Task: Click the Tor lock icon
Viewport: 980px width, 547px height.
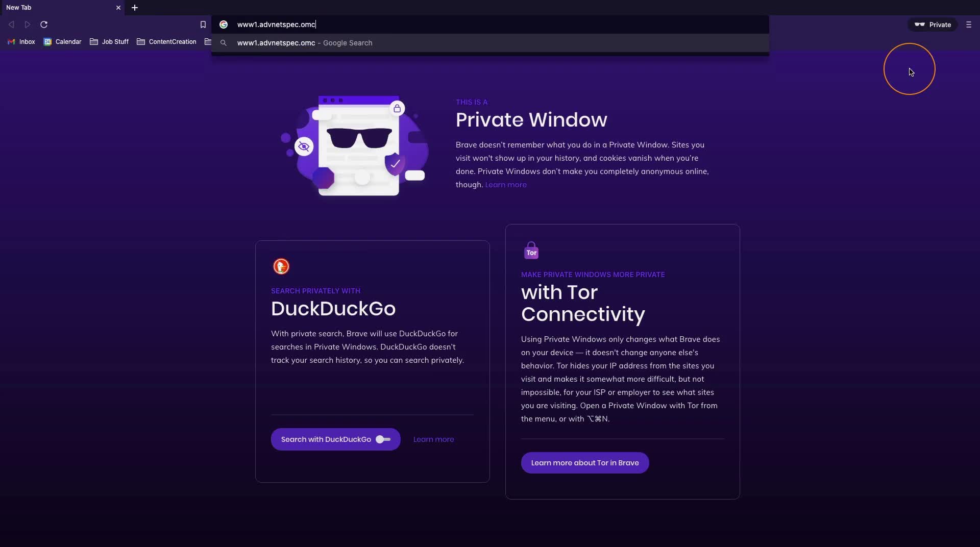Action: (531, 251)
